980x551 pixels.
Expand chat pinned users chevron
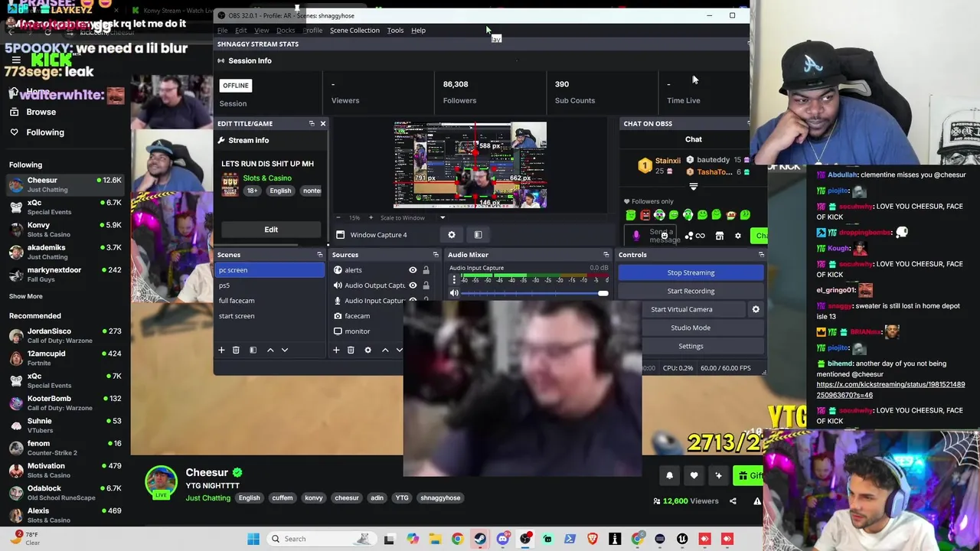(694, 186)
